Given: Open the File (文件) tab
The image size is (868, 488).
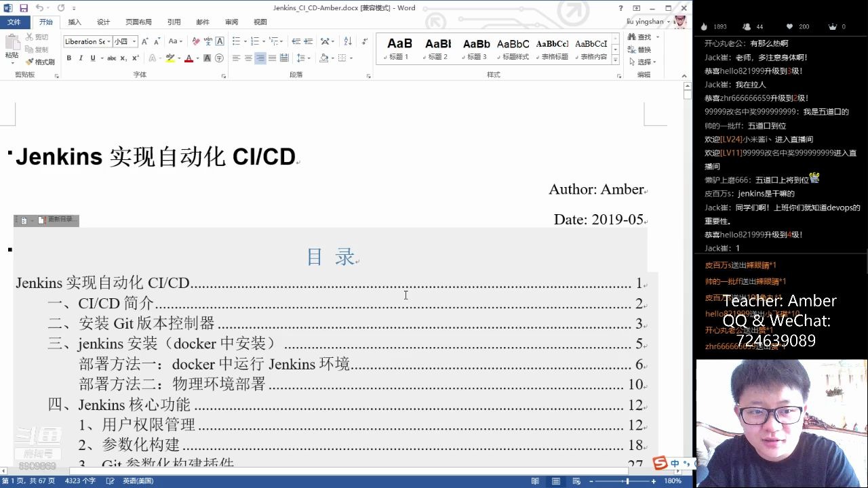Looking at the screenshot, I should (14, 22).
